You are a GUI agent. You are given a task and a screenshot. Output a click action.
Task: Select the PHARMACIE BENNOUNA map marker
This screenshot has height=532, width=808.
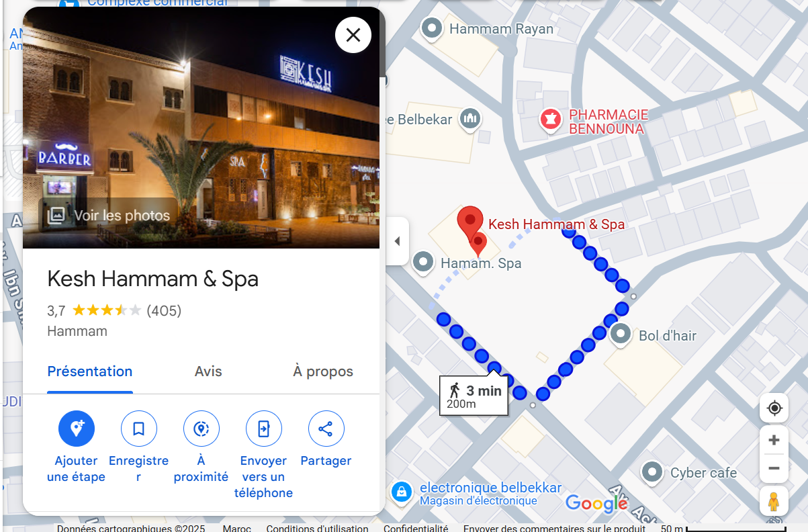tap(550, 121)
